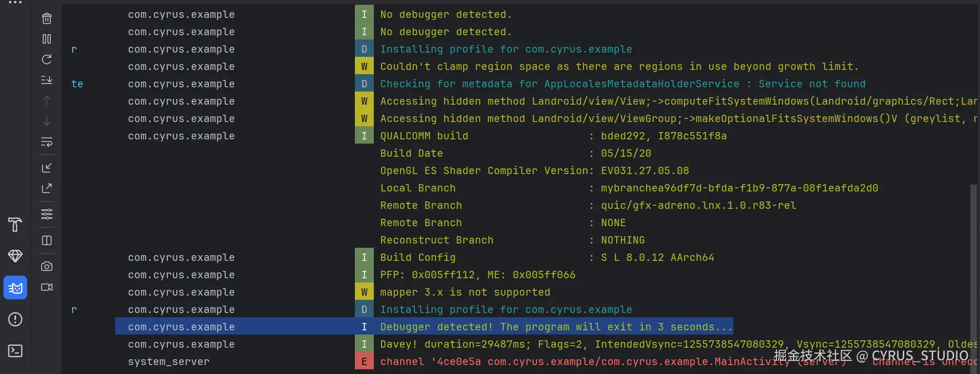
Task: Click the import logs arrow icon
Action: click(x=47, y=168)
